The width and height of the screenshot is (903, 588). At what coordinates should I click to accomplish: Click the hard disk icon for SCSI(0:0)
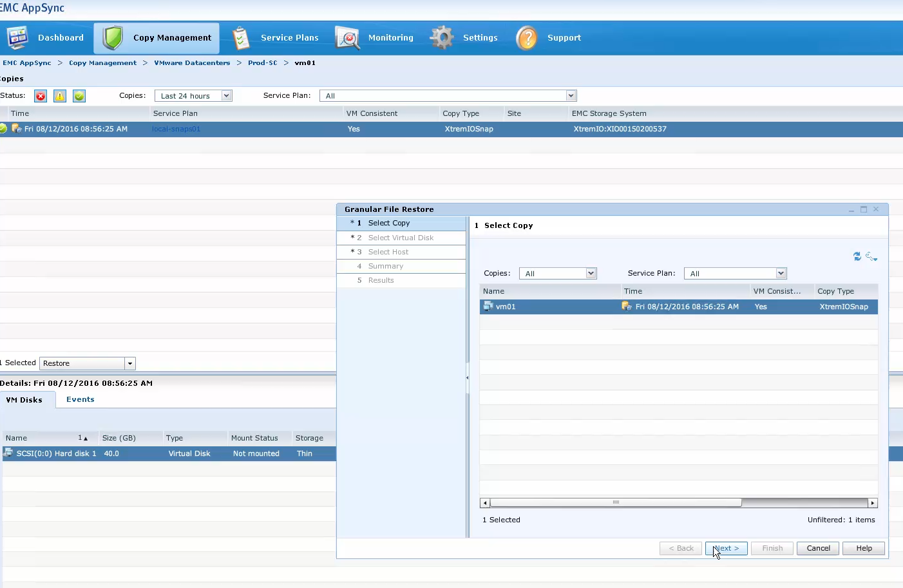click(x=8, y=453)
